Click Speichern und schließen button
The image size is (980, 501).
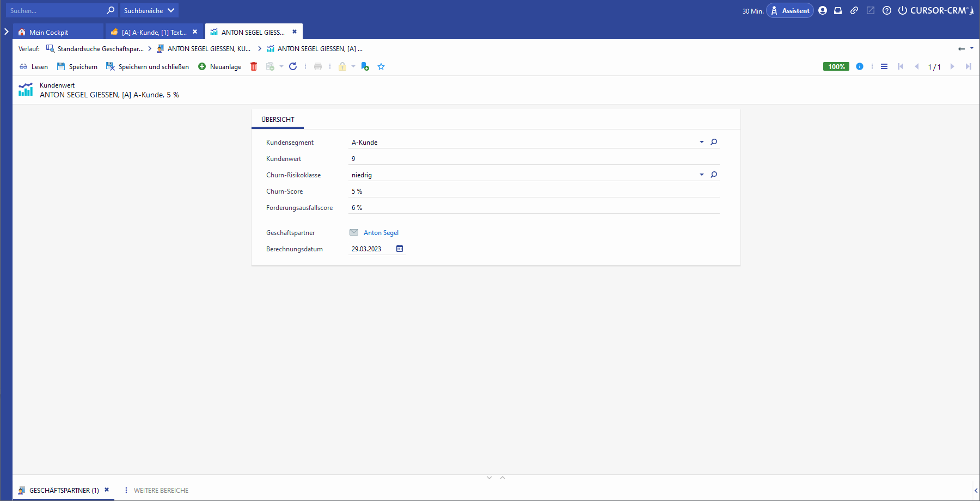(x=148, y=66)
